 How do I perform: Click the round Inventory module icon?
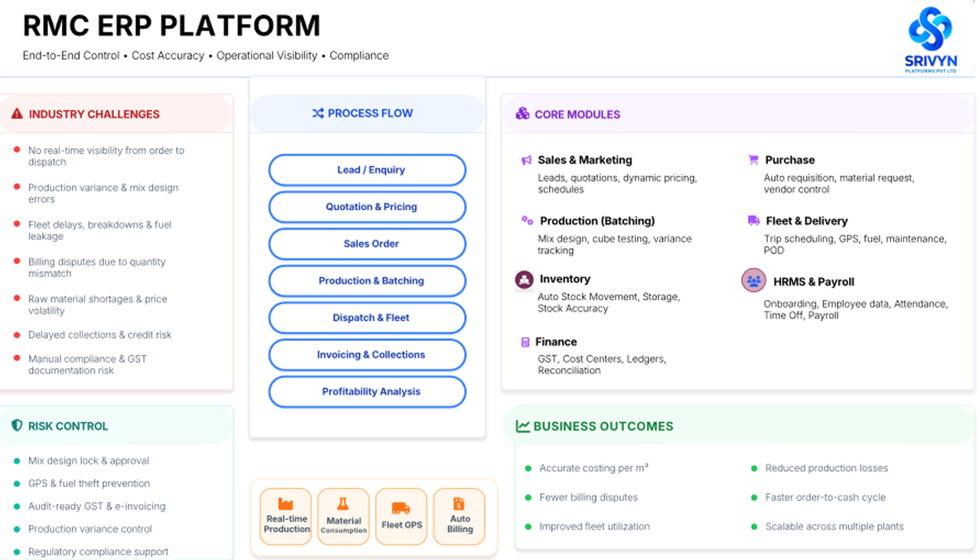pos(524,279)
